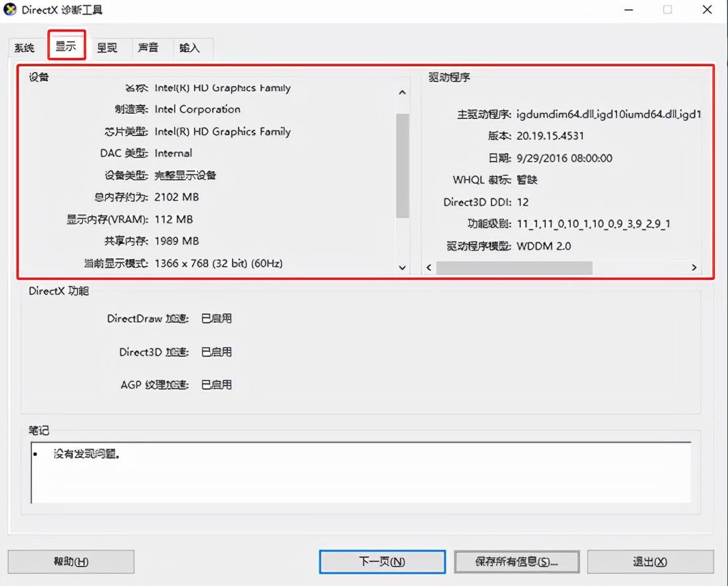Image resolution: width=728 pixels, height=586 pixels.
Task: Exit using the 退出(X) button
Action: [650, 562]
